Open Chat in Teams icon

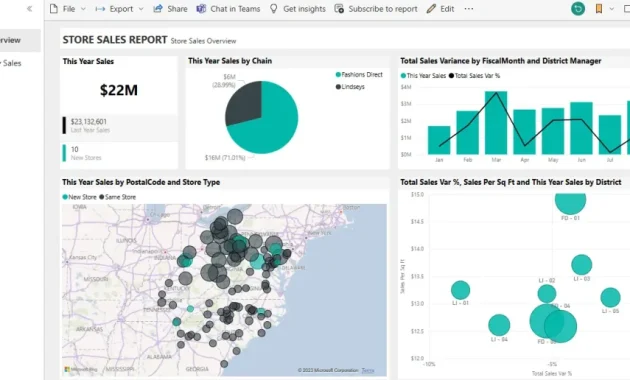(201, 8)
